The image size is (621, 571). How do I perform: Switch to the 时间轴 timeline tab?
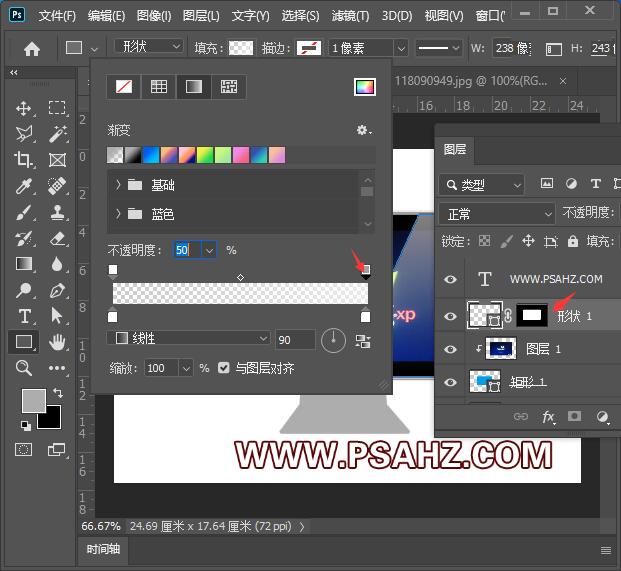click(x=103, y=550)
